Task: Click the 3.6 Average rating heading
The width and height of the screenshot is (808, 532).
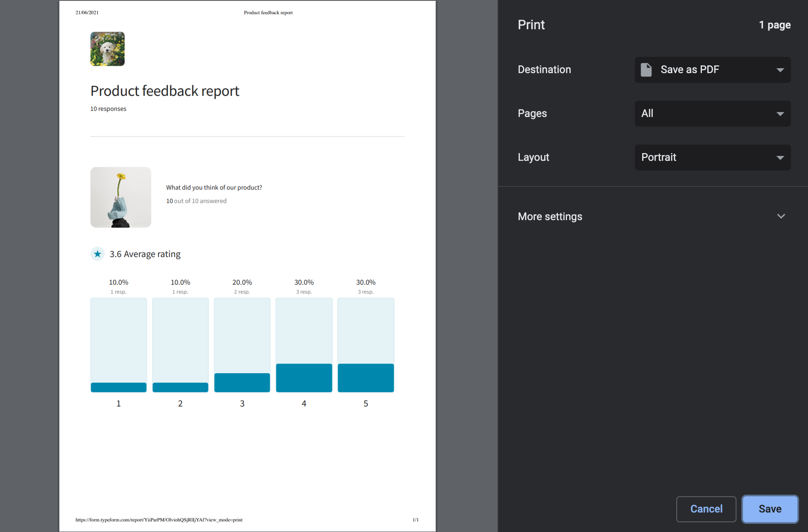Action: [145, 254]
